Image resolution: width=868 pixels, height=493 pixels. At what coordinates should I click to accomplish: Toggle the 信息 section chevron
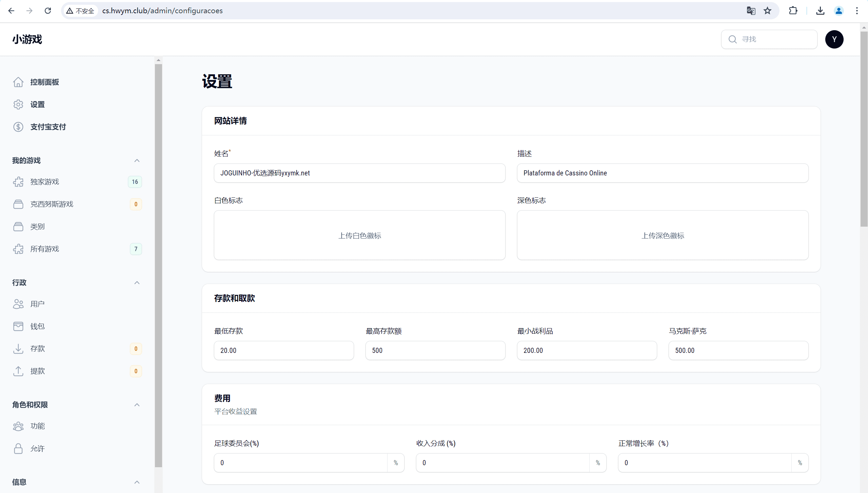[137, 482]
